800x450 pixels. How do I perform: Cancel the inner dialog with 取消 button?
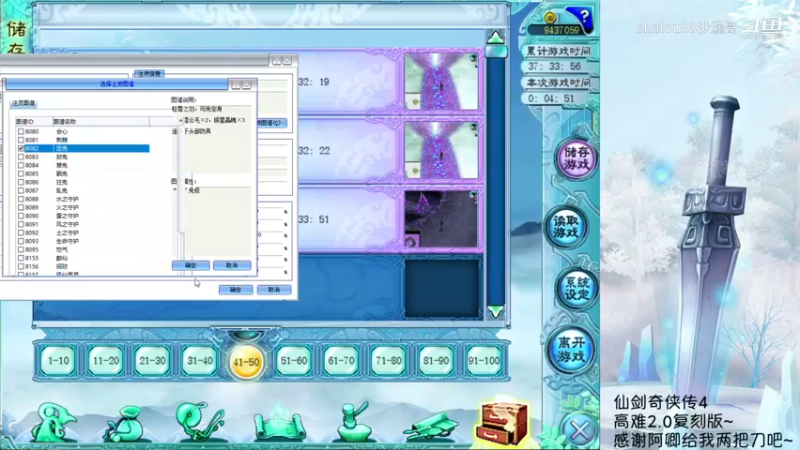click(x=232, y=265)
